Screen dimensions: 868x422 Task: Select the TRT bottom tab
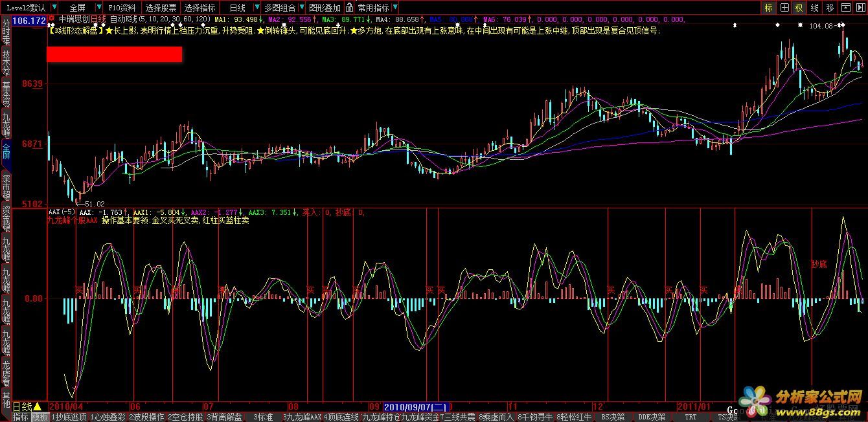click(x=691, y=417)
